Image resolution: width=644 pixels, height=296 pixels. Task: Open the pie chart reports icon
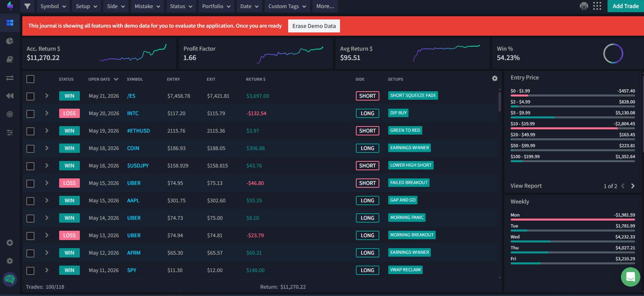10,41
